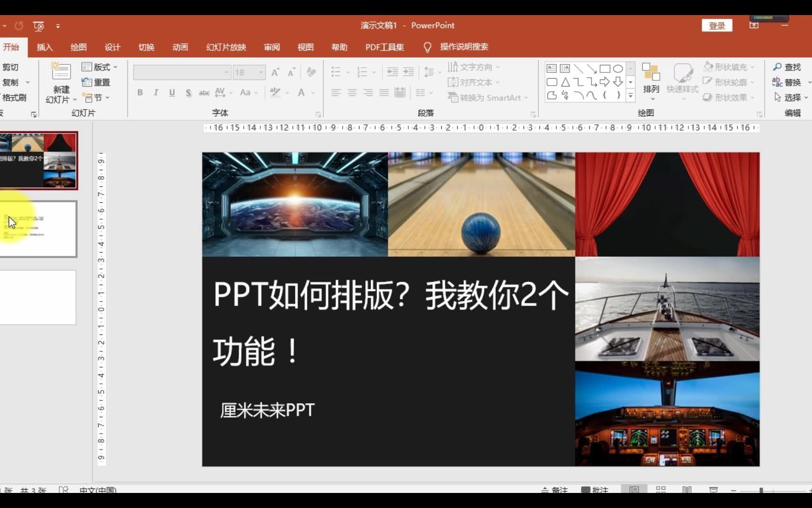Image resolution: width=812 pixels, height=508 pixels.
Task: Select the Bold formatting icon
Action: 140,93
